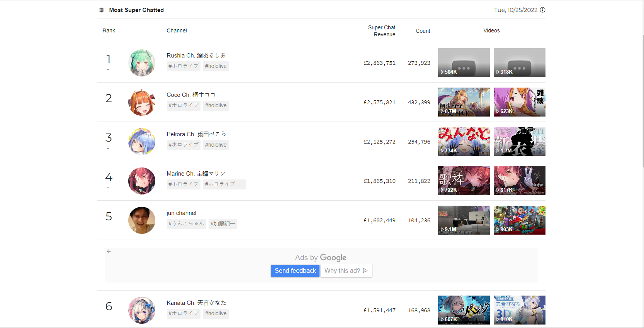Open Rushia Ch. avatar image
This screenshot has width=644, height=328.
(142, 63)
